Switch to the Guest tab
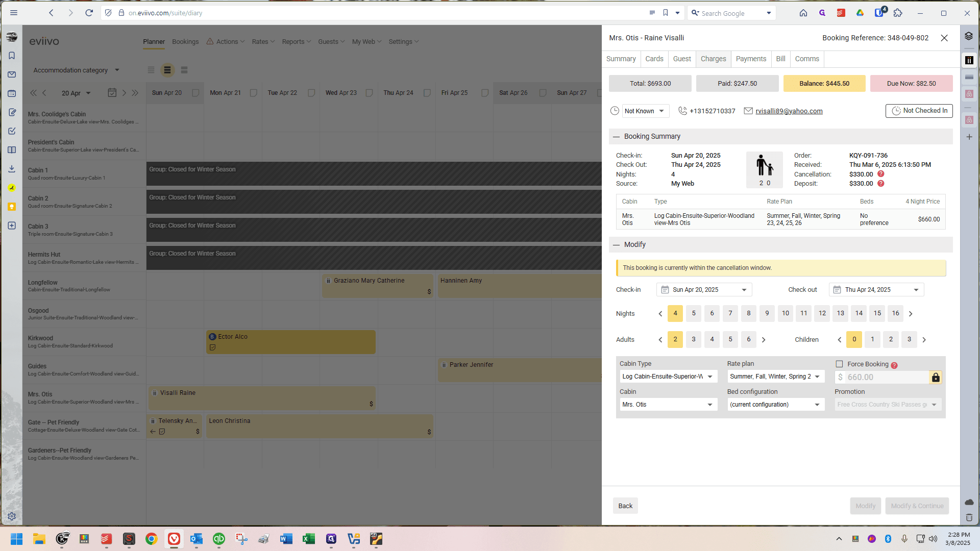The width and height of the screenshot is (980, 551). 682,59
